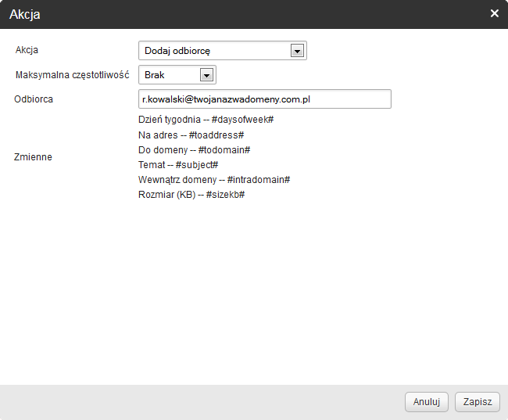Click the arrow icon on the Brak selector
Viewport: 508px width, 420px height.
[x=206, y=75]
